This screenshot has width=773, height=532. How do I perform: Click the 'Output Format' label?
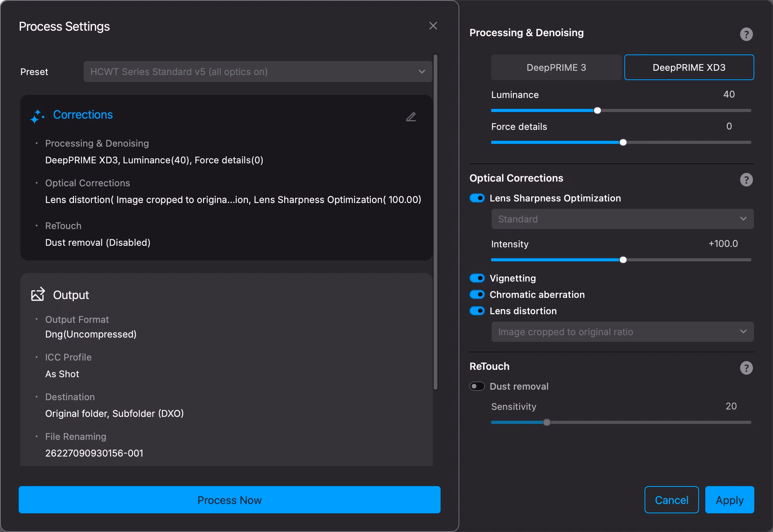77,320
